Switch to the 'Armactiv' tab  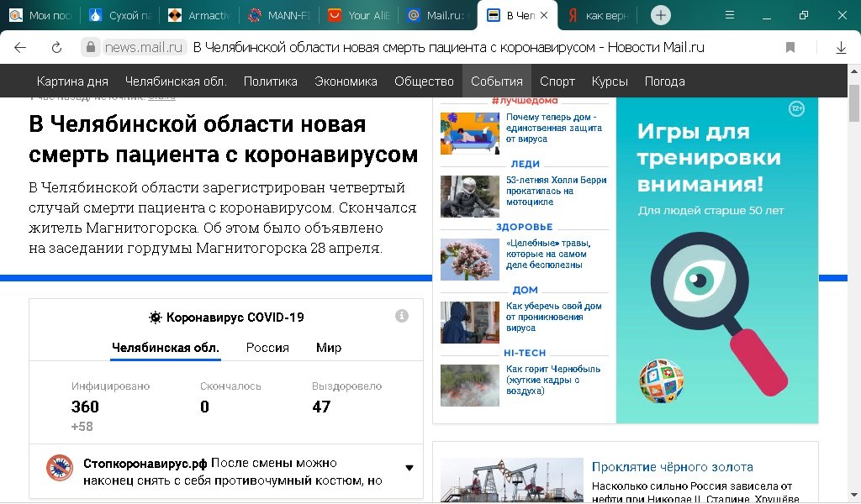[199, 15]
